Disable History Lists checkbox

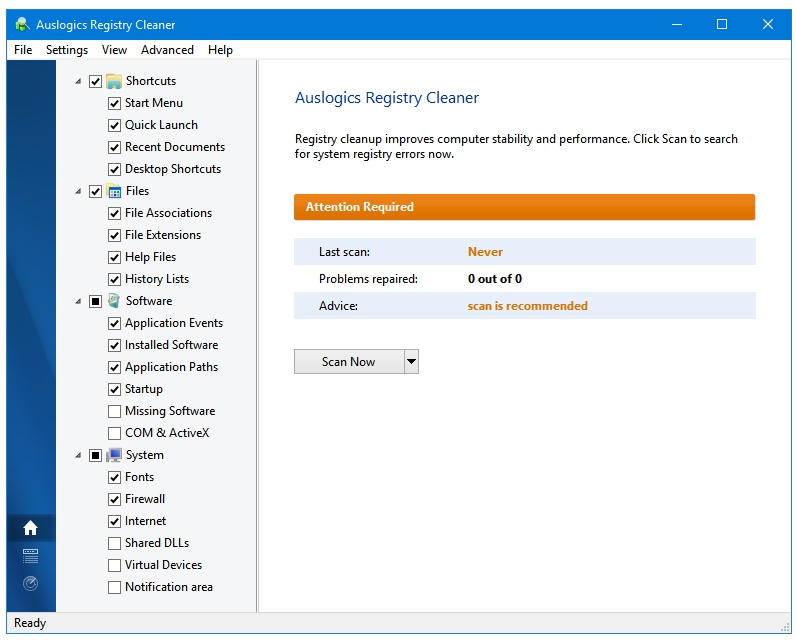114,279
